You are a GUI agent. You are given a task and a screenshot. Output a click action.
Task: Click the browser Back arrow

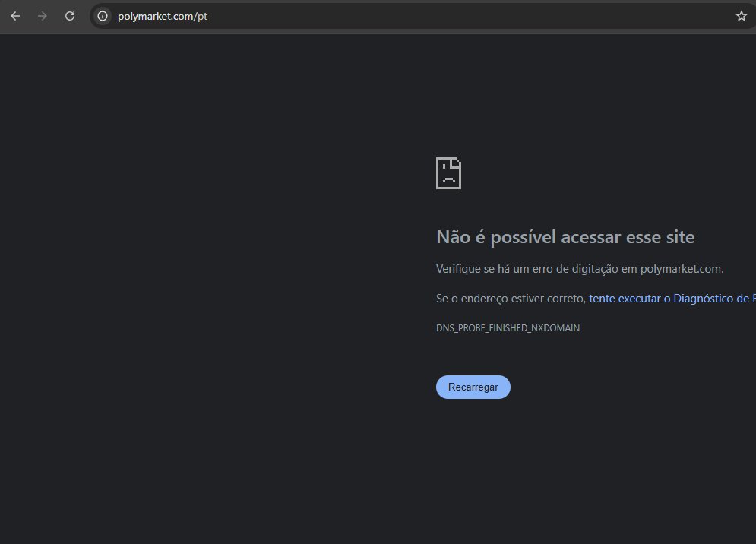pyautogui.click(x=15, y=16)
